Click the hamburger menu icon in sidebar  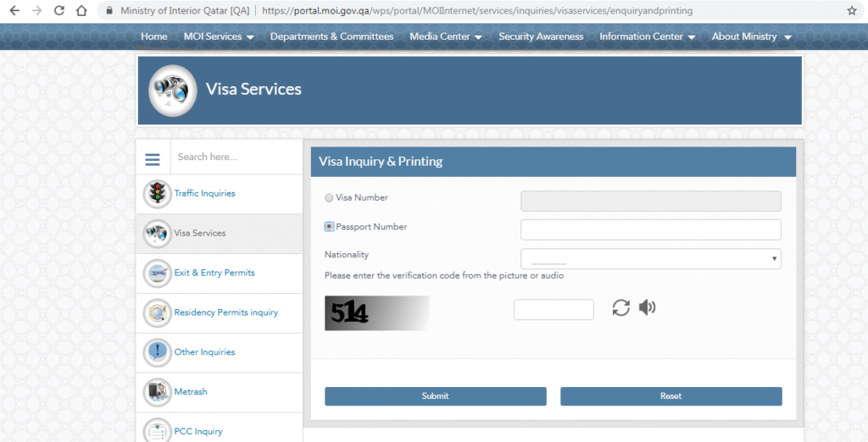153,159
